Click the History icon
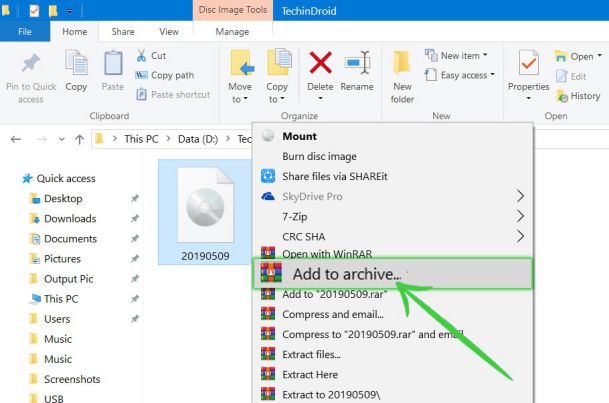The width and height of the screenshot is (609, 403). [x=562, y=96]
